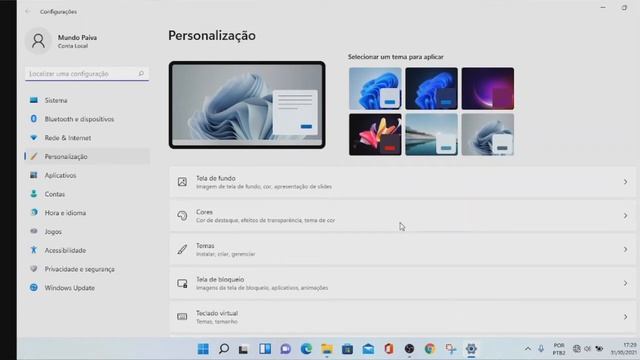Click the microphone icon in system tray

click(541, 349)
